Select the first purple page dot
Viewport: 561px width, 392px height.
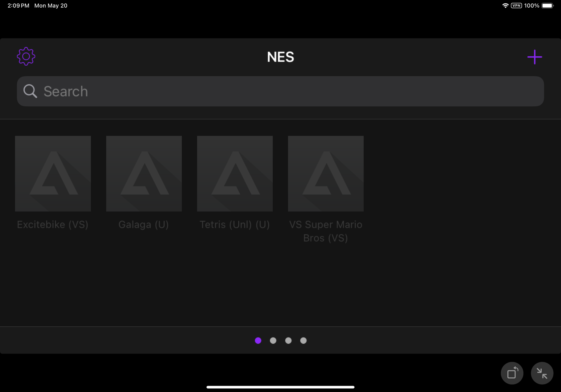pyautogui.click(x=258, y=340)
